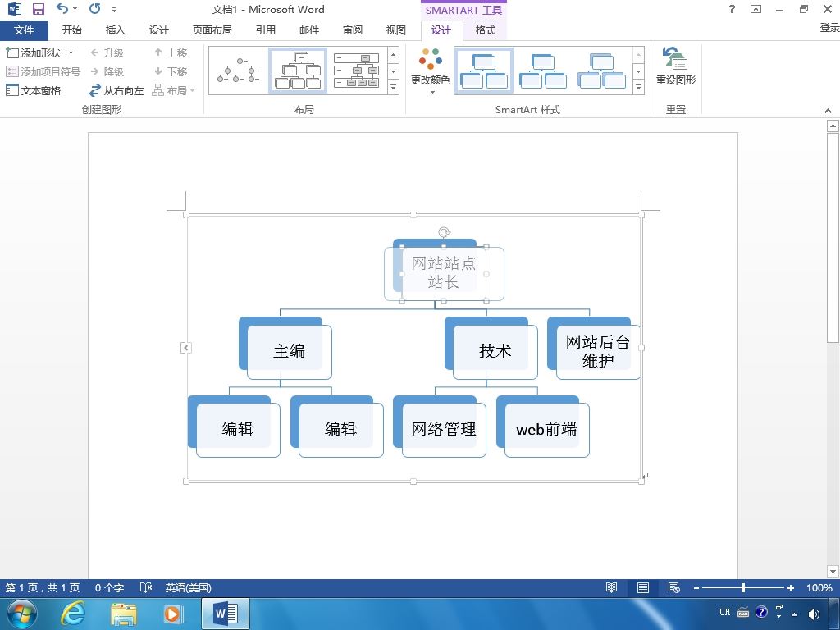The width and height of the screenshot is (840, 630).
Task: Click 下移 move down button
Action: [171, 72]
